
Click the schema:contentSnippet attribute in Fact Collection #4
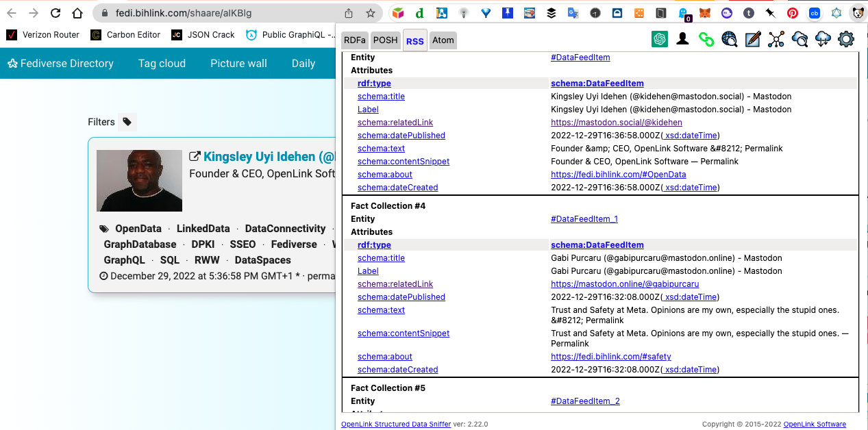404,333
